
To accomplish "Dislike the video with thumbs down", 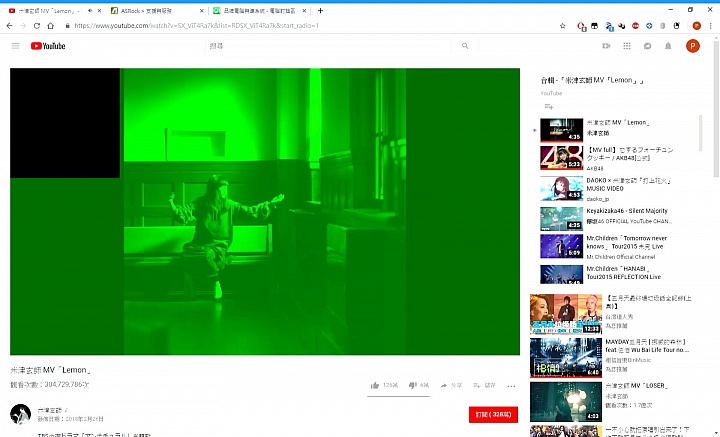I will click(412, 386).
